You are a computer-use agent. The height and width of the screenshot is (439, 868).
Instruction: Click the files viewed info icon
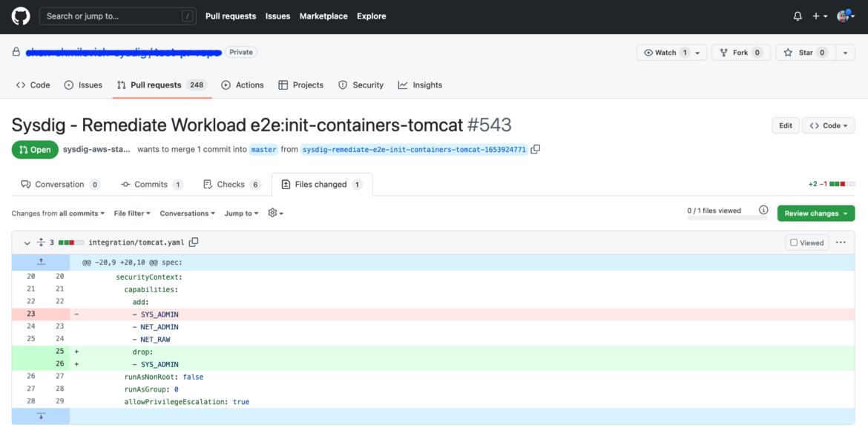tap(763, 210)
